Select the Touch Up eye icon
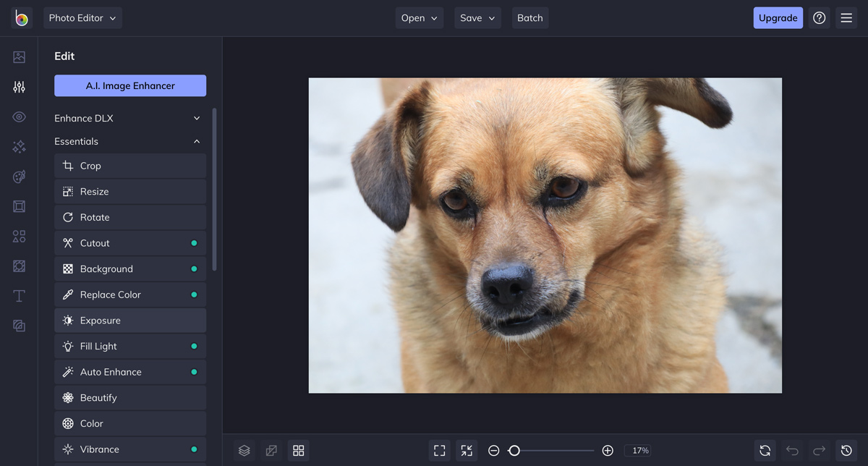Viewport: 868px width, 466px height. pyautogui.click(x=20, y=117)
